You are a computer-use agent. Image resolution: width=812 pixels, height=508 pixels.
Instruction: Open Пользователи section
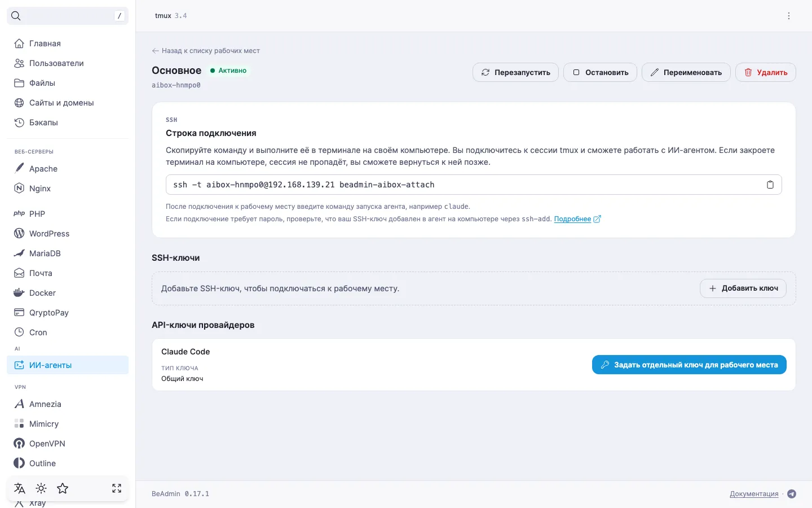68,63
